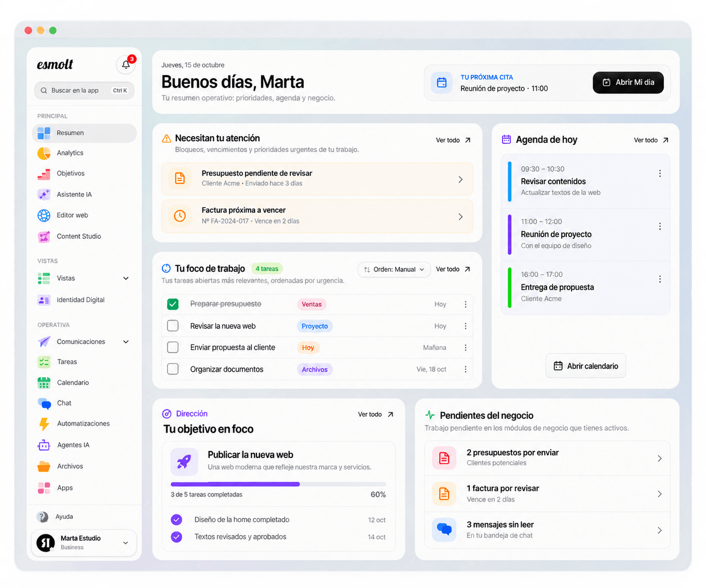Screen dimensions: 706x588
Task: Click calendar icon beside Tu próxima cita
Action: point(442,82)
